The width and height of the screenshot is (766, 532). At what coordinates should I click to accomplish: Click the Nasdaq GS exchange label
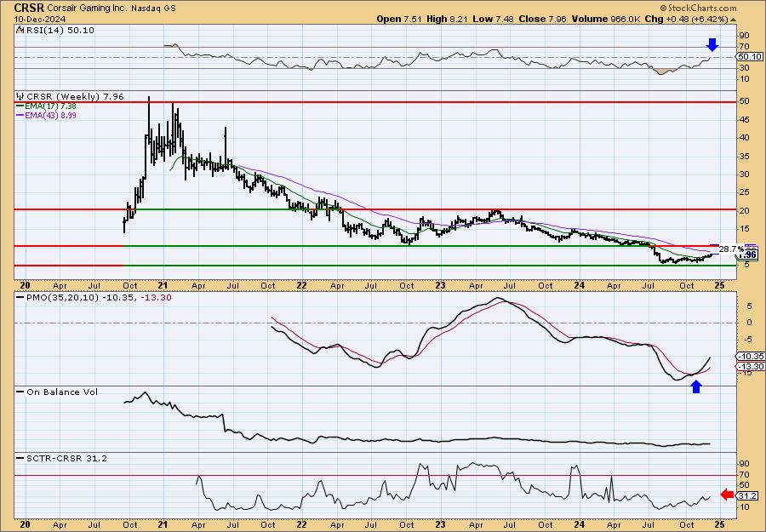(x=153, y=9)
